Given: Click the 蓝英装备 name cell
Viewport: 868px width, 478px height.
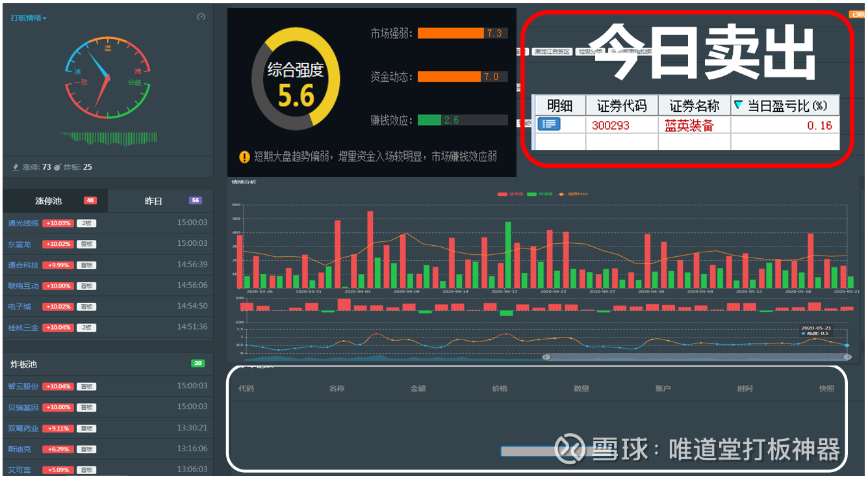Looking at the screenshot, I should pyautogui.click(x=695, y=125).
